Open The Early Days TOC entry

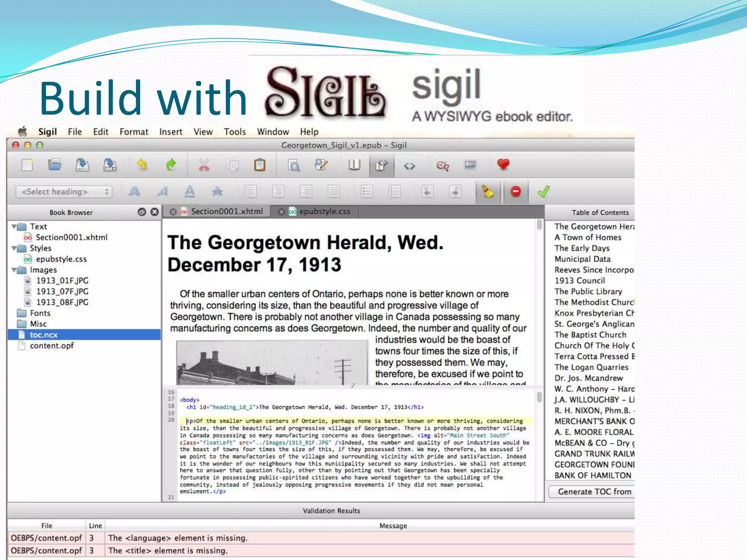pyautogui.click(x=582, y=248)
